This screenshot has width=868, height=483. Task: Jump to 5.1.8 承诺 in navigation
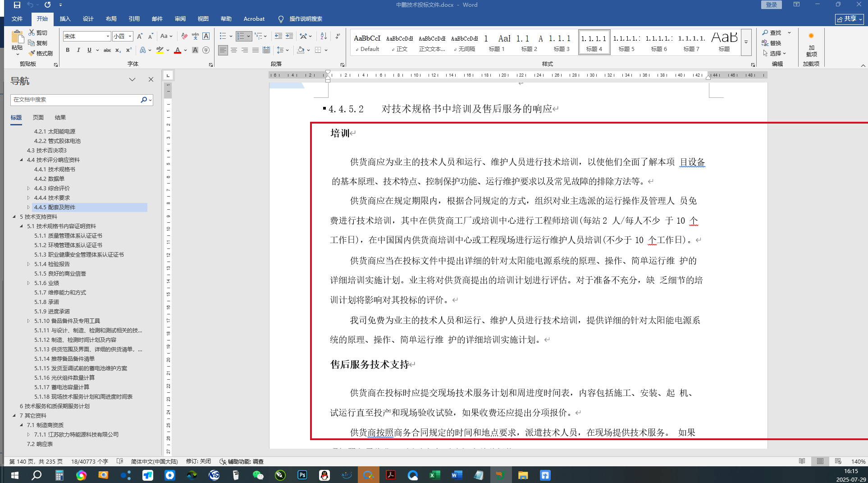(x=46, y=302)
